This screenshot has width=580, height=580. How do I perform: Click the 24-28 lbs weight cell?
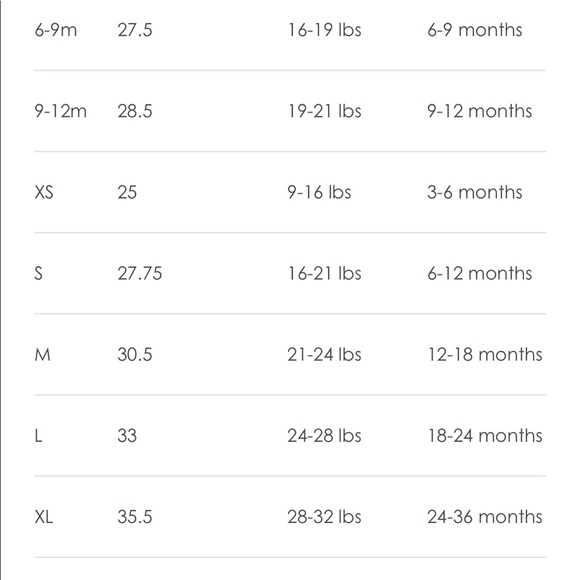click(324, 436)
